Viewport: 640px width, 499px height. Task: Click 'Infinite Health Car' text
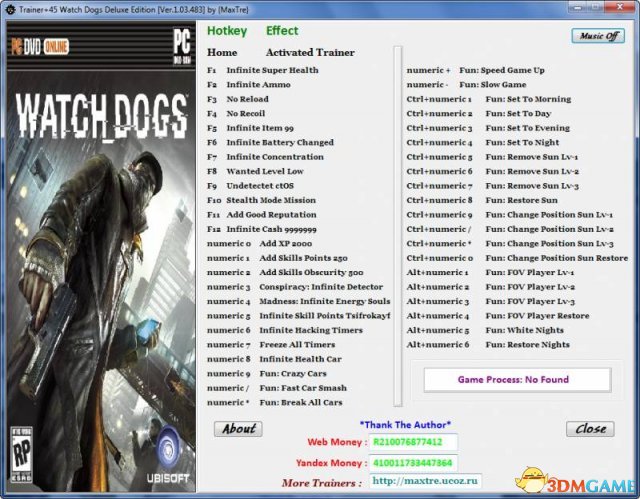pyautogui.click(x=300, y=359)
